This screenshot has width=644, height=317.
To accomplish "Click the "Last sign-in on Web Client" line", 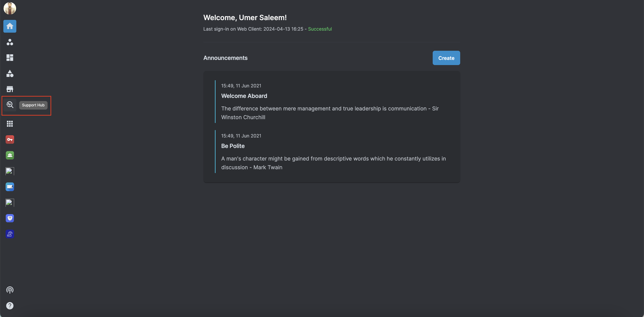I will (267, 29).
